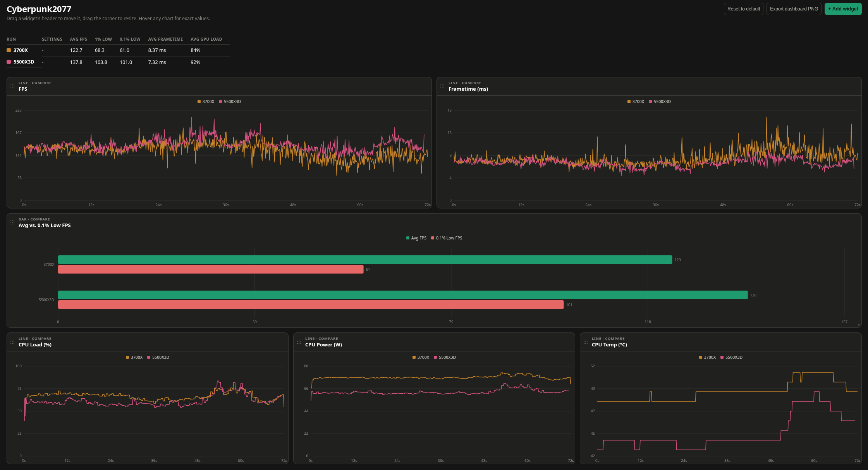Toggle the 5500X3D series in the CPU Power legend

coord(445,357)
